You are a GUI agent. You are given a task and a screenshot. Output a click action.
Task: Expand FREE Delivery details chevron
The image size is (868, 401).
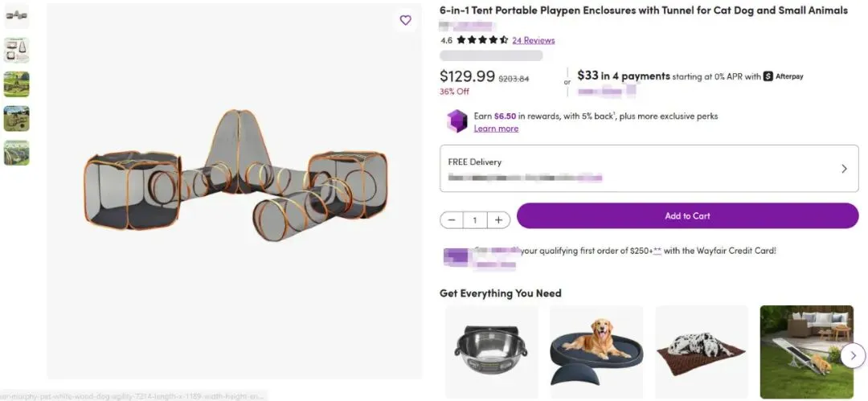click(844, 169)
